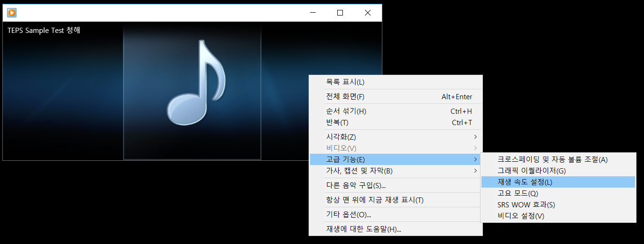Open SRS WOW 효과(S) settings

[x=558, y=205]
